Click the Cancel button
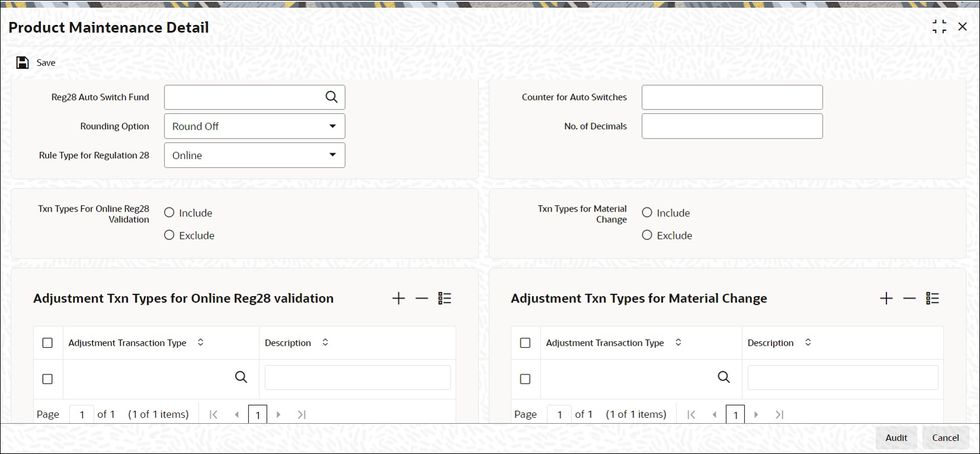This screenshot has width=980, height=454. pos(946,438)
